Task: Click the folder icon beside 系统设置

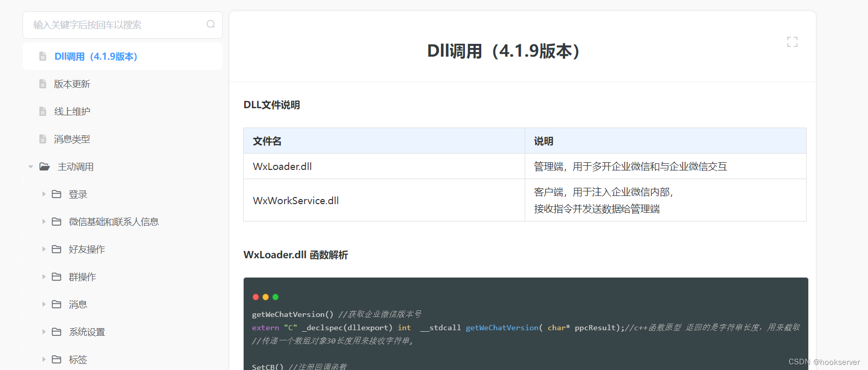Action: point(57,332)
